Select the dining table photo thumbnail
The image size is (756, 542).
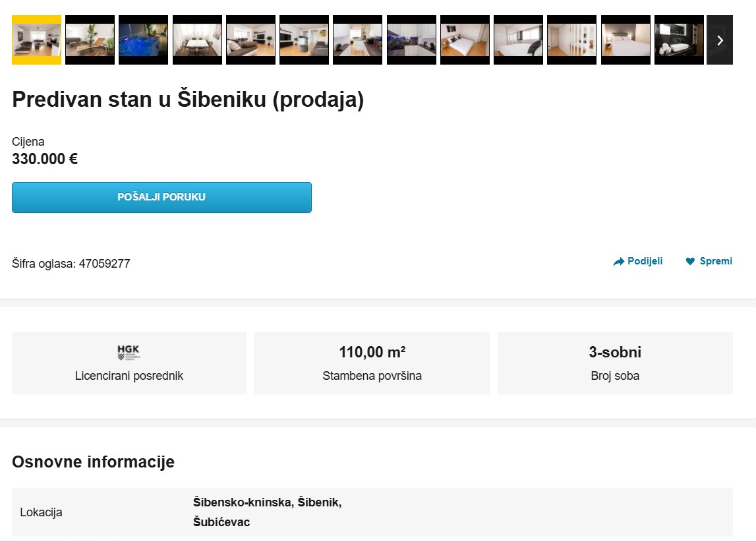tap(196, 40)
